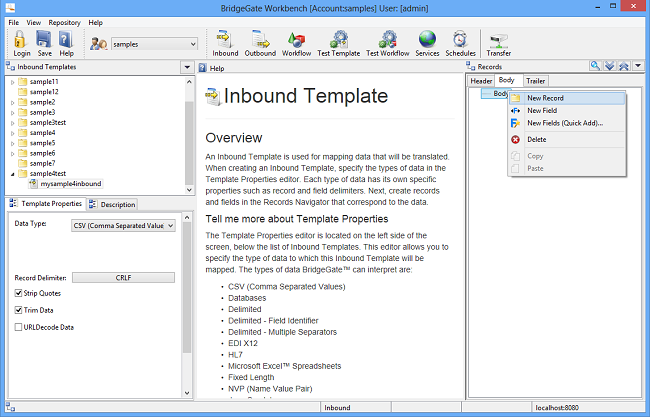Click the collapse all double-up arrows icon
This screenshot has width=650, height=417.
624,66
